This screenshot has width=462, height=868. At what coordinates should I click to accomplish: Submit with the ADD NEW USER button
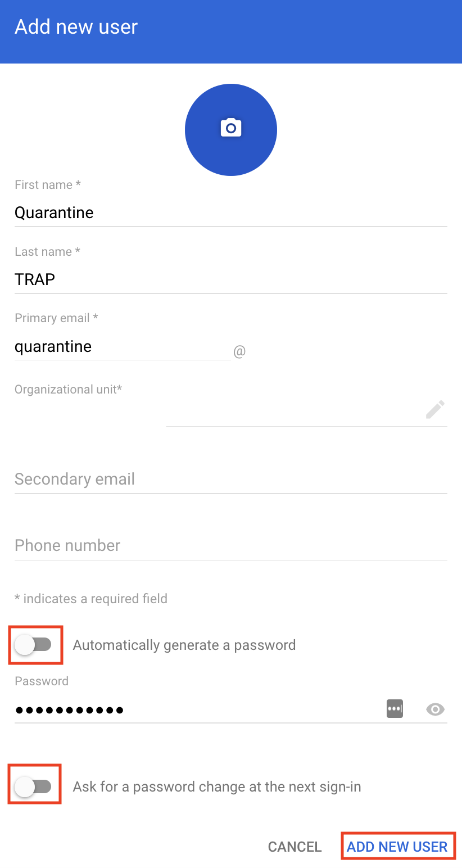tap(397, 847)
